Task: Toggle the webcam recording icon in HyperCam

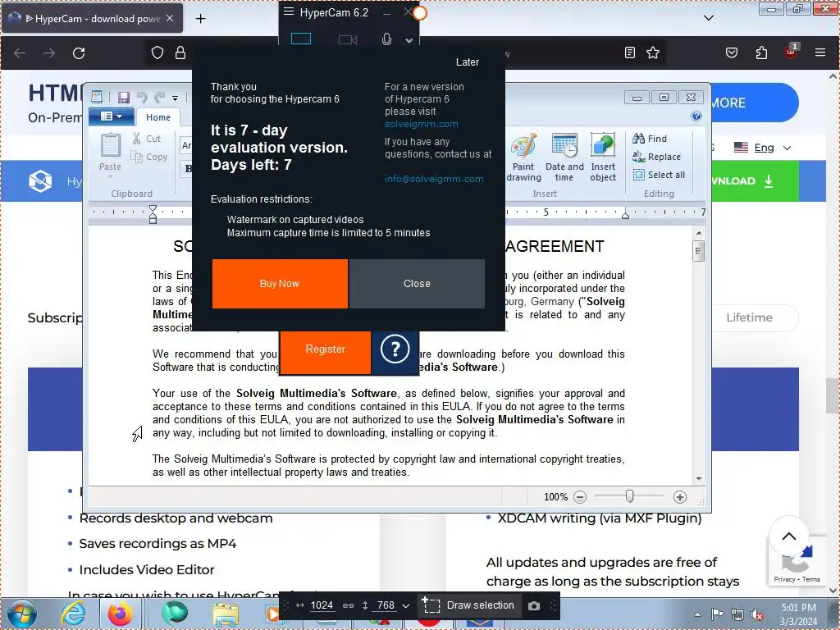Action: click(348, 39)
